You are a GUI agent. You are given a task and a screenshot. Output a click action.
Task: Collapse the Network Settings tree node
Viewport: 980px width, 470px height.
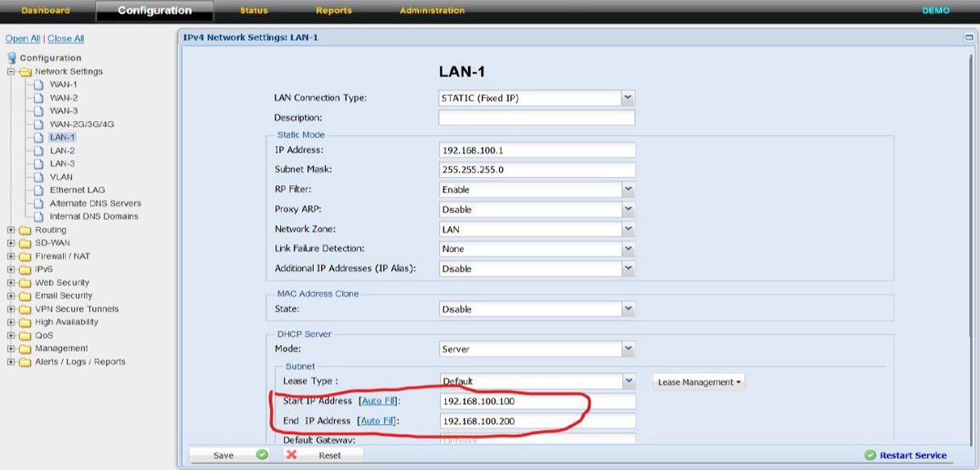pos(11,72)
